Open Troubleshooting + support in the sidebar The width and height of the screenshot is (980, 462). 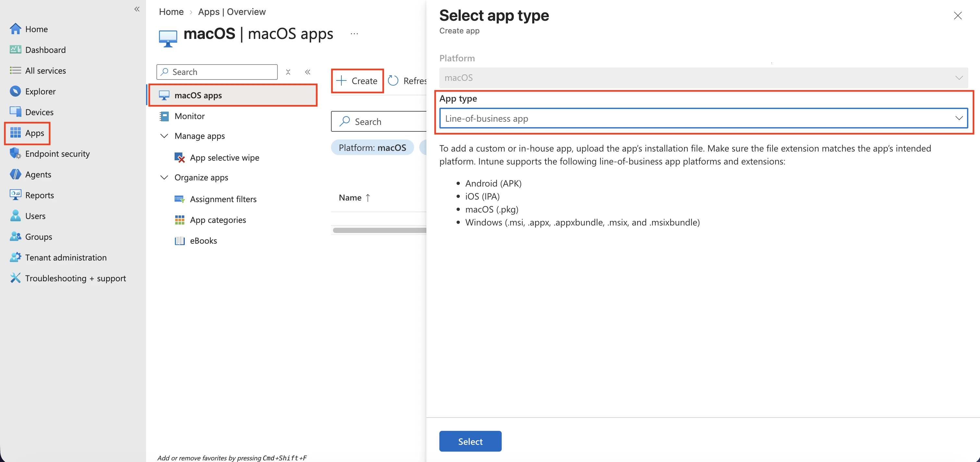[x=68, y=278]
